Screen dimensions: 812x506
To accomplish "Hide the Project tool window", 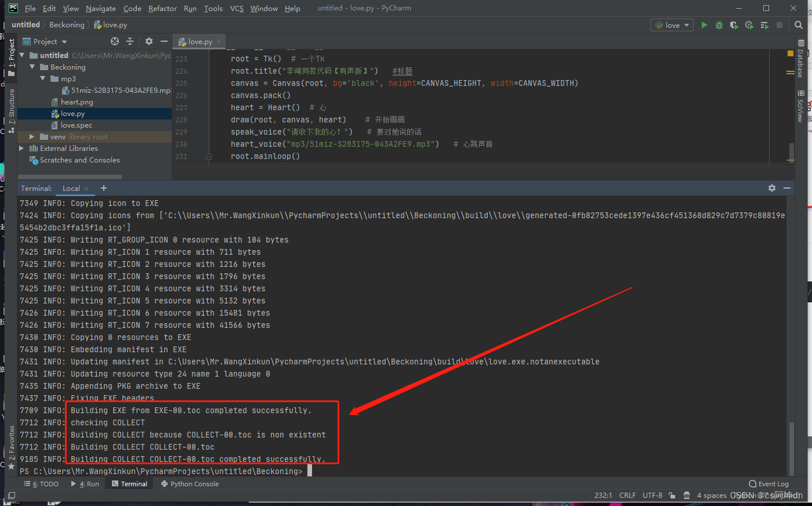I will tap(164, 41).
